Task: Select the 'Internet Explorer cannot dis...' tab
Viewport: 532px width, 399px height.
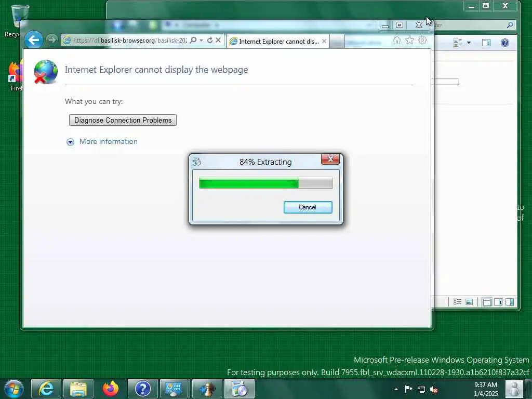Action: tap(278, 42)
